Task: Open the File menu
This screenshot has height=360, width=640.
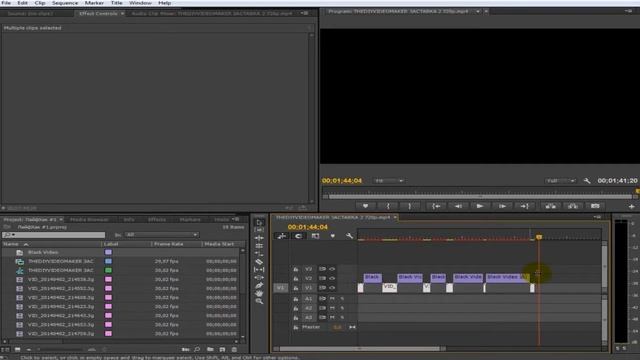Action: pos(6,3)
